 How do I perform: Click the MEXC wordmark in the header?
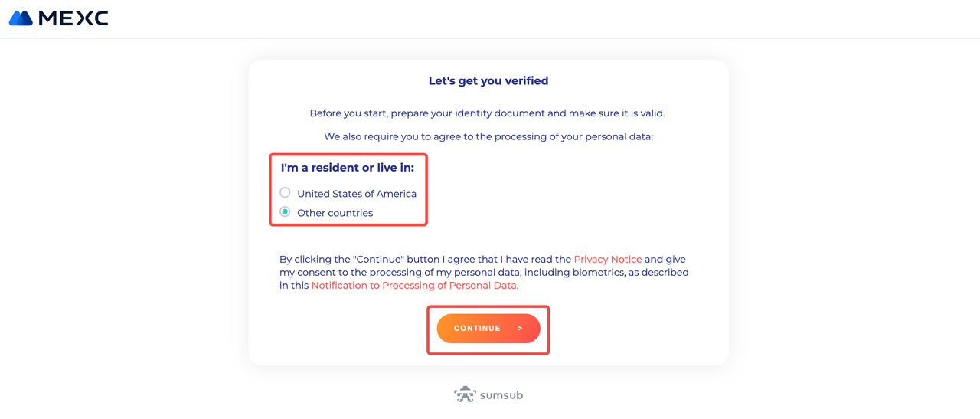click(x=73, y=18)
